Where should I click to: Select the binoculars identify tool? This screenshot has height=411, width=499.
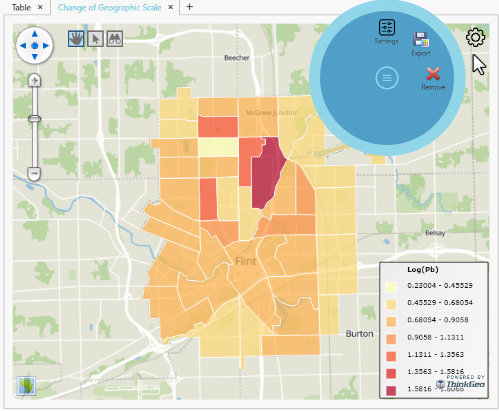tap(115, 39)
